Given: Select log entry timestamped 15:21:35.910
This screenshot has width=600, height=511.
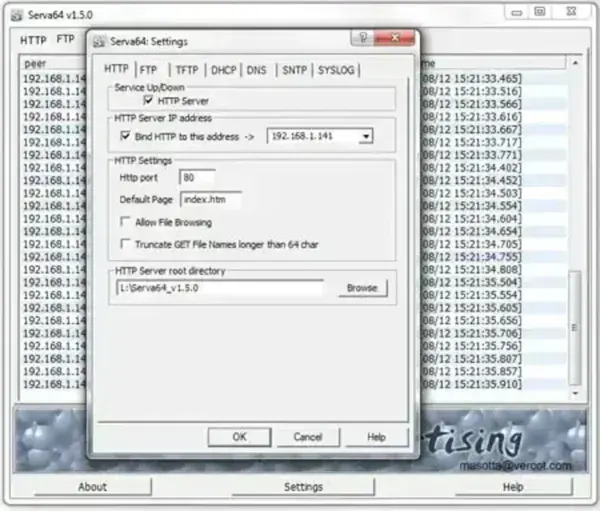Looking at the screenshot, I should (x=472, y=384).
